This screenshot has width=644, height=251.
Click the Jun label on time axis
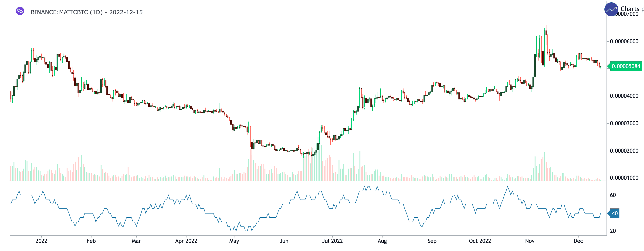point(284,241)
